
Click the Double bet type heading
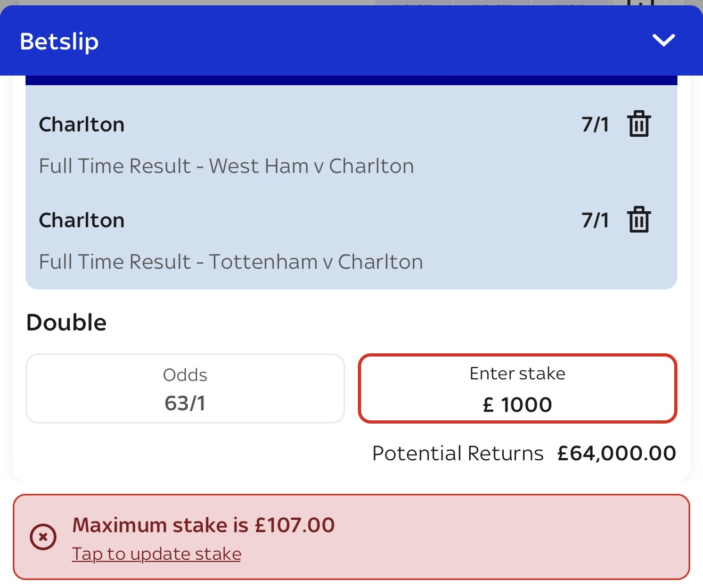[67, 322]
